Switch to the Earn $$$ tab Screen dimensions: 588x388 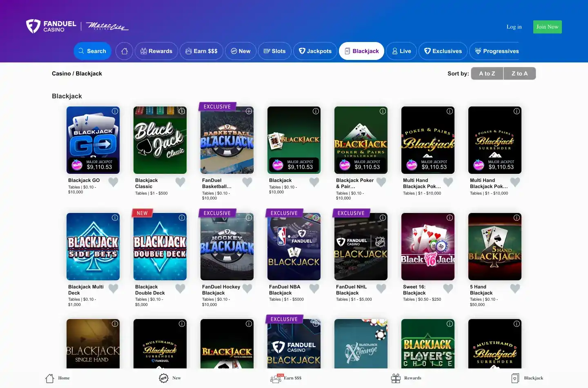point(201,51)
